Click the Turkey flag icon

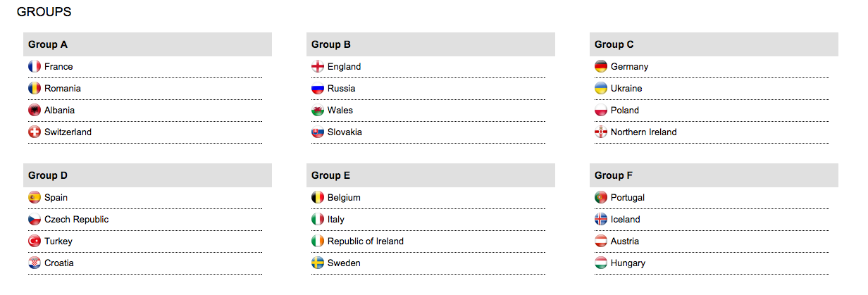click(35, 241)
